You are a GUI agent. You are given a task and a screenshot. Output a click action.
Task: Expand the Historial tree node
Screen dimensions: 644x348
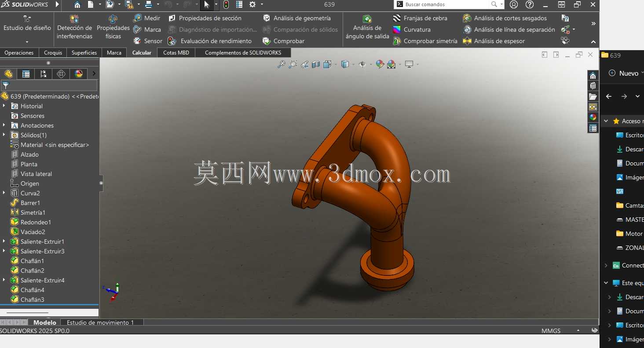coord(4,106)
